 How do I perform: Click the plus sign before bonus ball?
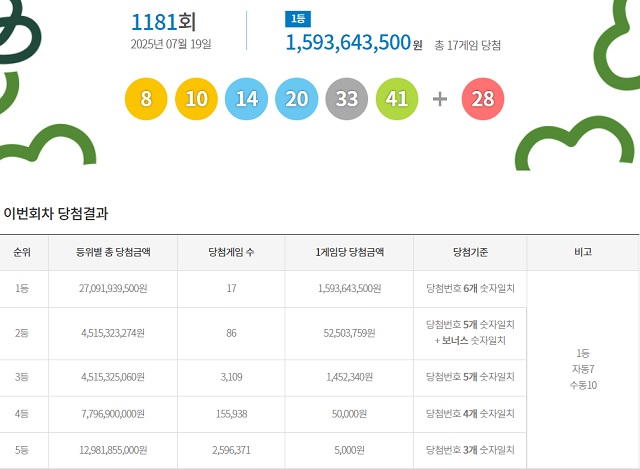click(439, 99)
